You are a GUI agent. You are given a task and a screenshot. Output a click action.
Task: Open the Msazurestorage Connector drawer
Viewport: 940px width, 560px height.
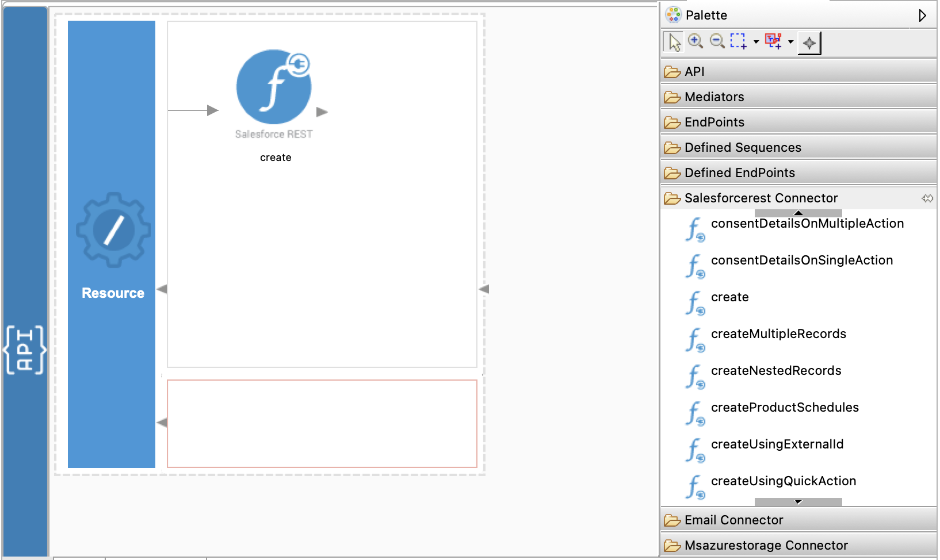tap(798, 545)
